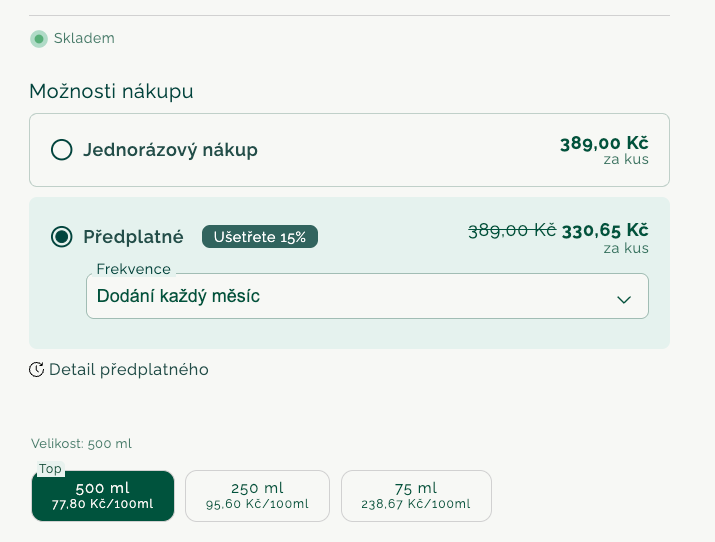Click the Jednorázový nákup label text
The width and height of the screenshot is (715, 542).
coord(170,150)
